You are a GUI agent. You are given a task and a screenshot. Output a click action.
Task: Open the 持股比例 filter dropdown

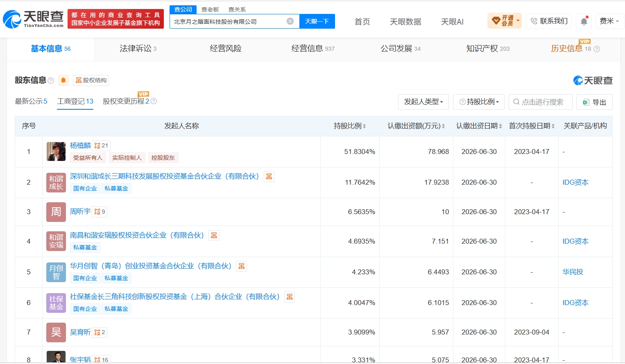pyautogui.click(x=479, y=102)
